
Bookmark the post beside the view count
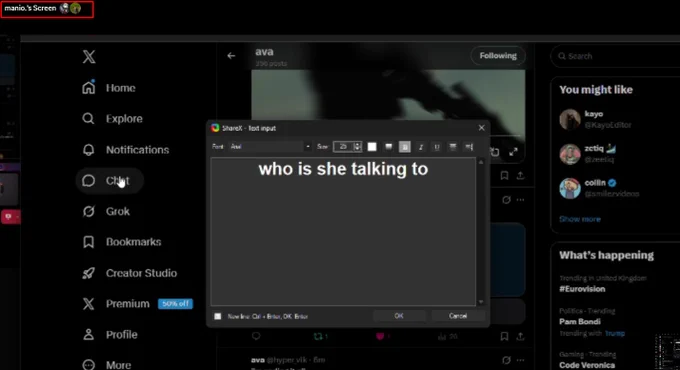click(504, 336)
